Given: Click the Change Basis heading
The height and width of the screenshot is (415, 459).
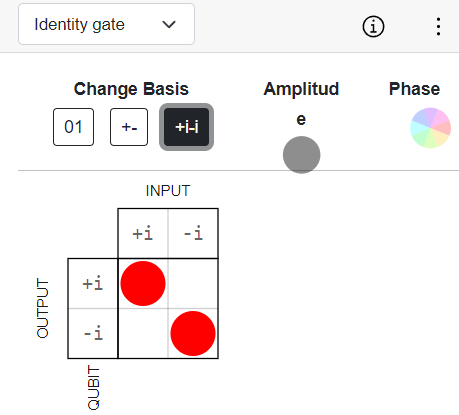Looking at the screenshot, I should point(131,89).
